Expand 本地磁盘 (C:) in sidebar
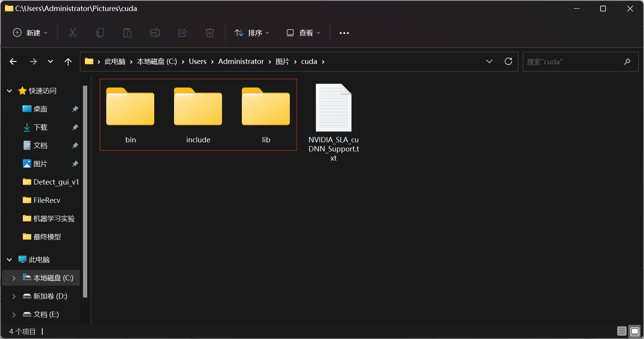The image size is (644, 339). point(14,278)
